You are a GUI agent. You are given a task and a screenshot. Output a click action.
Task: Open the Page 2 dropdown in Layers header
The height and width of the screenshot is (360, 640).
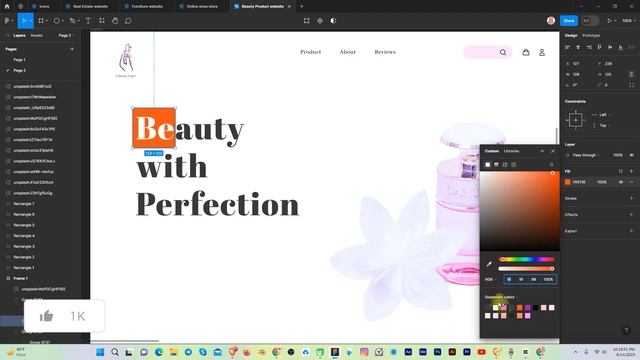pyautogui.click(x=66, y=36)
